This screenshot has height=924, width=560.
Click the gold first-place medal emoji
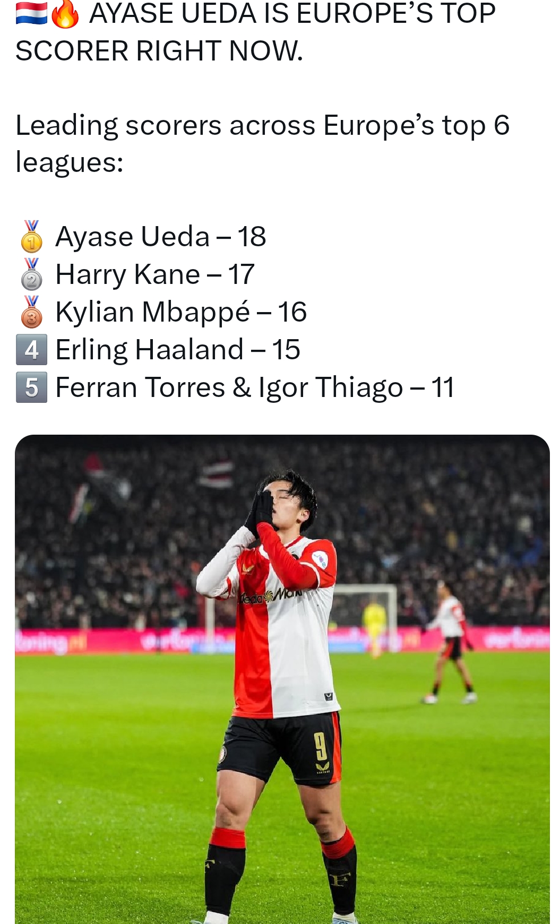[x=31, y=236]
